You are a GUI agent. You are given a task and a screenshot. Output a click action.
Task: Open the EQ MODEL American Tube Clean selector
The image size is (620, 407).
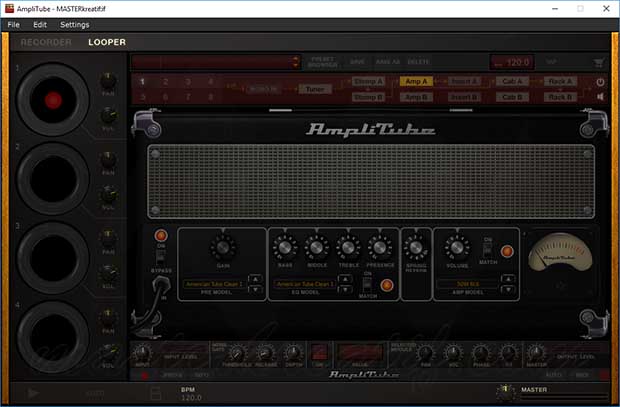[304, 284]
